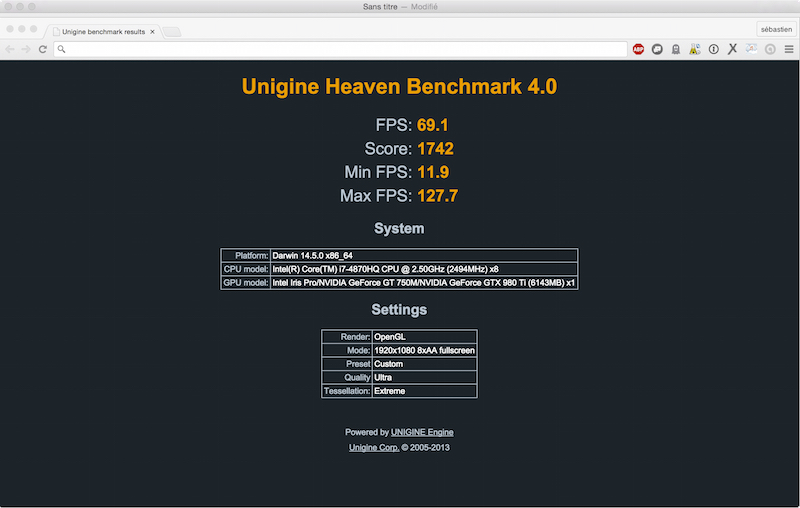Click the Mode: label cell
The height and width of the screenshot is (508, 800).
[x=347, y=350]
